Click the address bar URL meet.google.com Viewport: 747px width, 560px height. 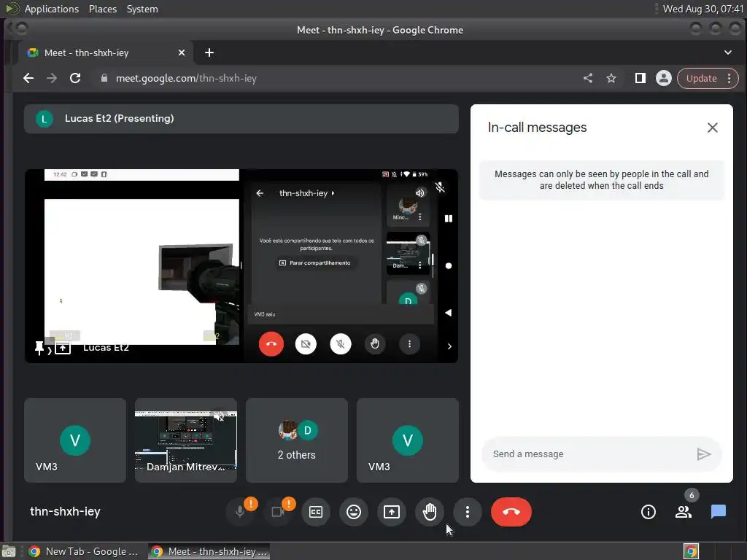186,78
